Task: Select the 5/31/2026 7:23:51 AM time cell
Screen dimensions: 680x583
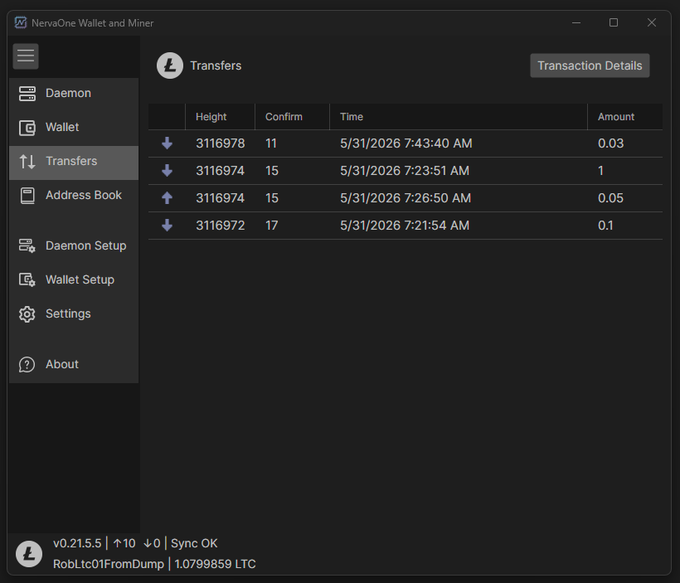Action: (405, 170)
